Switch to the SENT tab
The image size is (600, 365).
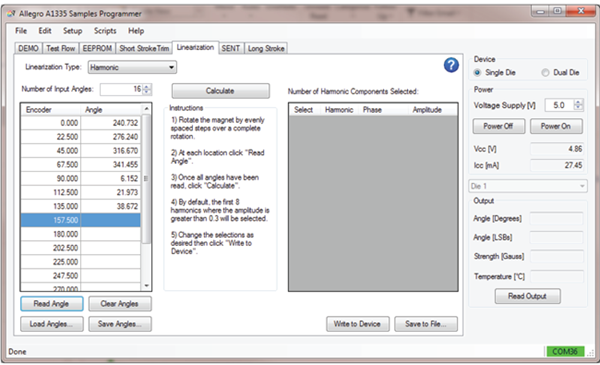click(x=231, y=48)
